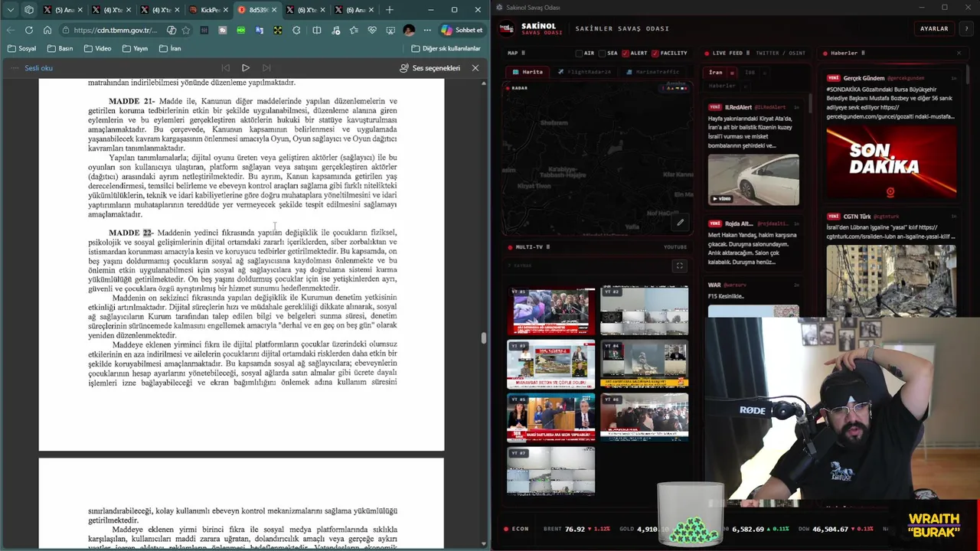Open browser extensions puzzle icon
Image resolution: width=980 pixels, height=551 pixels.
point(296,30)
